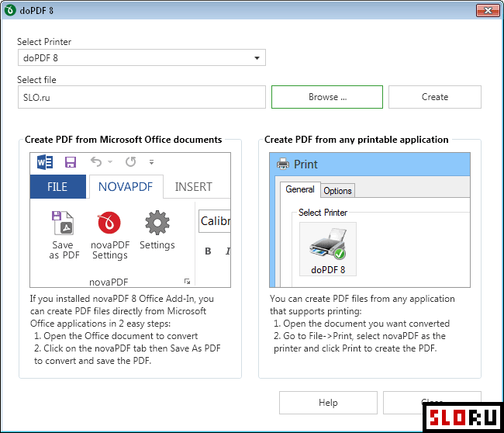Select the INSERT ribbon tab

(x=194, y=186)
